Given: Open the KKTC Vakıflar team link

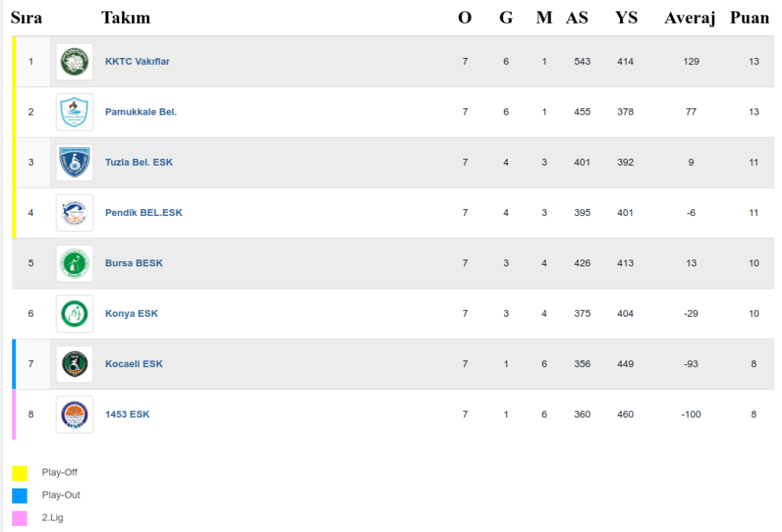Looking at the screenshot, I should 137,62.
